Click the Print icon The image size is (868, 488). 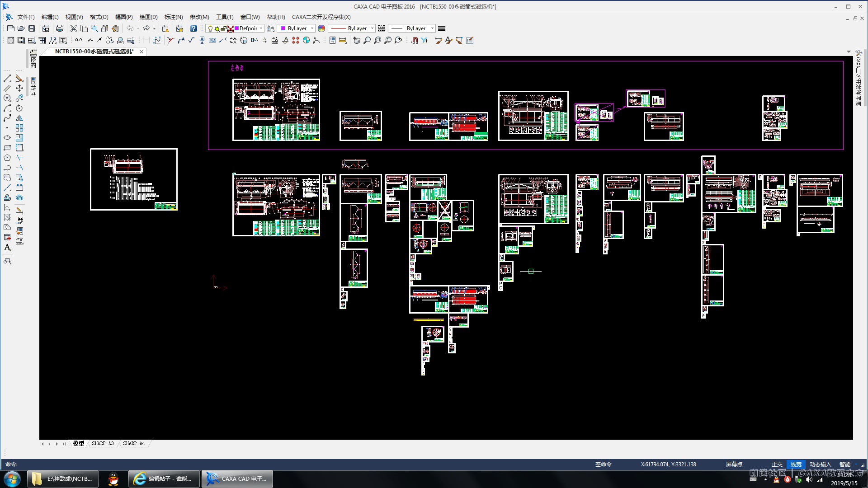(x=60, y=28)
